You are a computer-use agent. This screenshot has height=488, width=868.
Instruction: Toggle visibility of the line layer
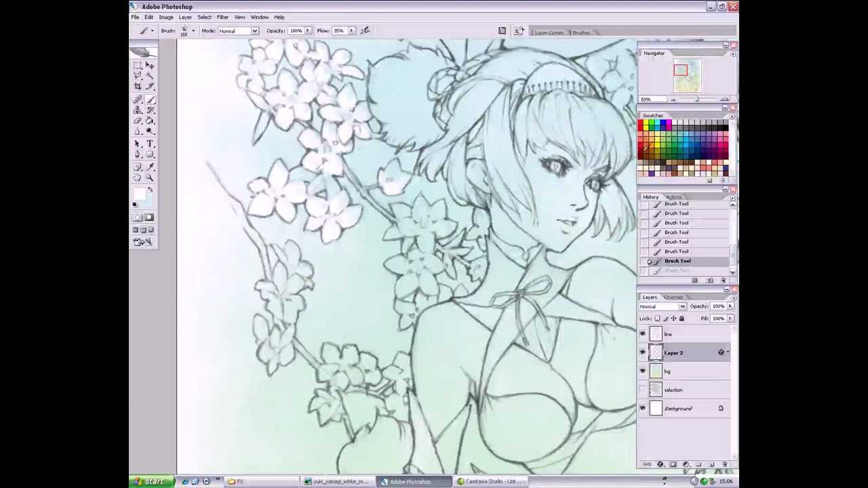(642, 333)
